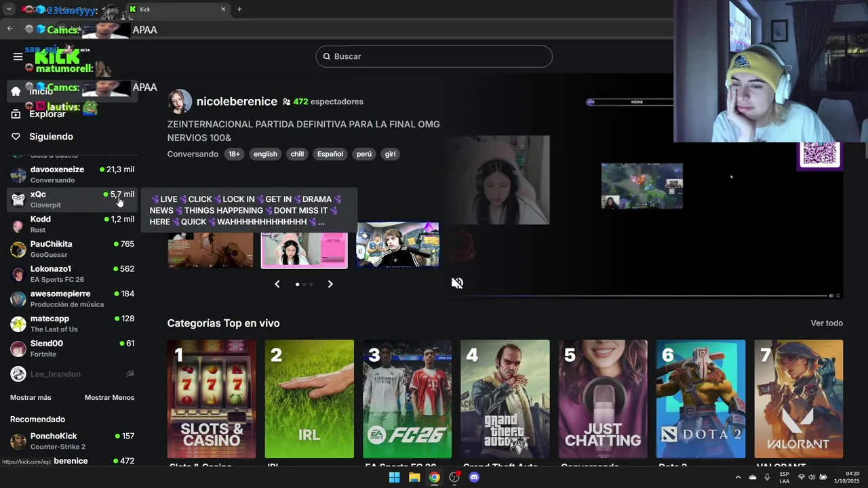
Task: Click awesomepierre avatar icon
Action: [x=18, y=299]
